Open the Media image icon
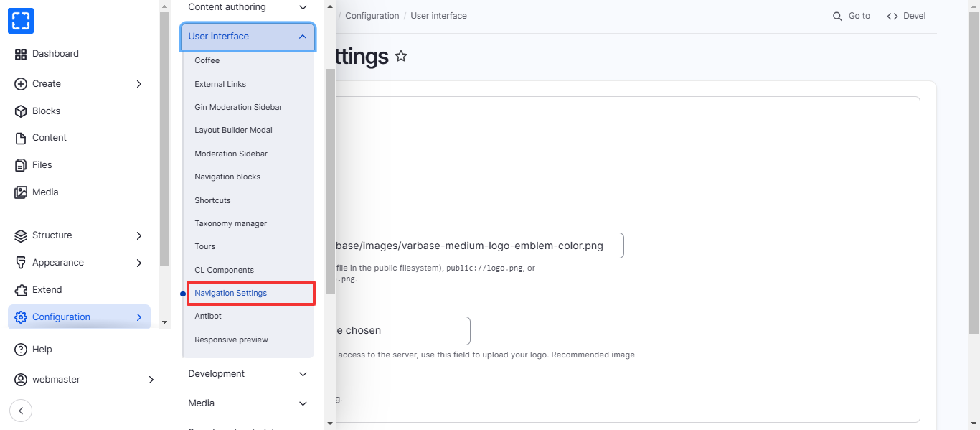 tap(21, 192)
